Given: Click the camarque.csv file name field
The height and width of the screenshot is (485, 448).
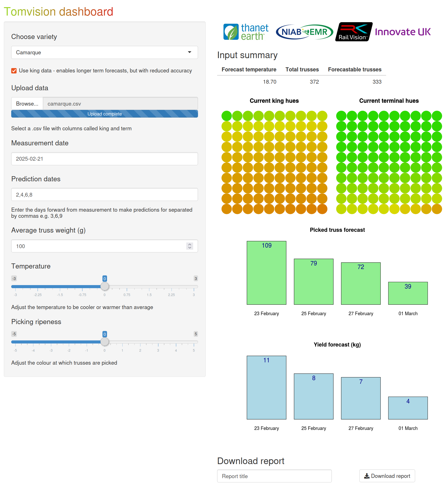Looking at the screenshot, I should (120, 104).
